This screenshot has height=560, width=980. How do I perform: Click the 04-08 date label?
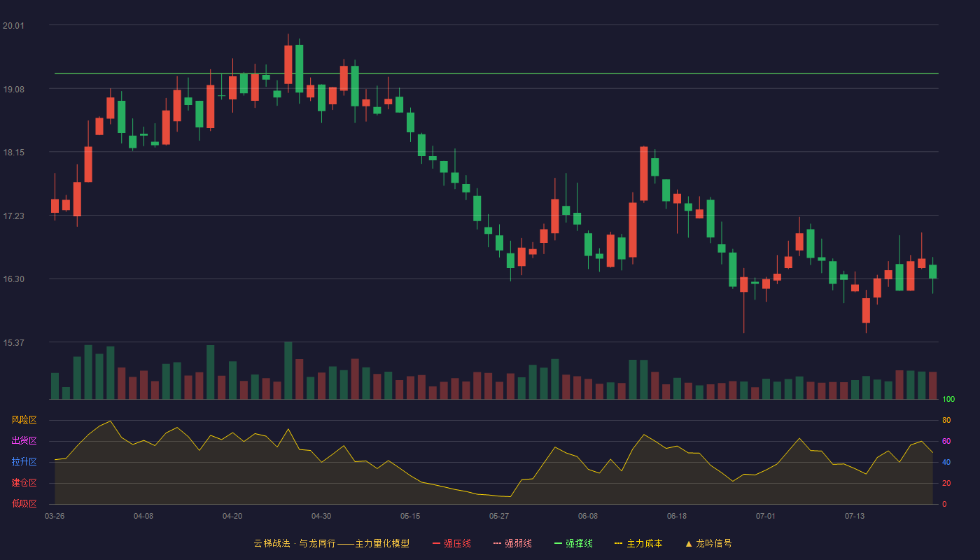(x=143, y=516)
